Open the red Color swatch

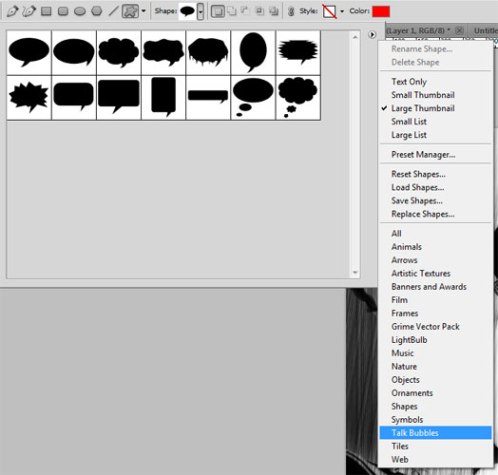[381, 11]
